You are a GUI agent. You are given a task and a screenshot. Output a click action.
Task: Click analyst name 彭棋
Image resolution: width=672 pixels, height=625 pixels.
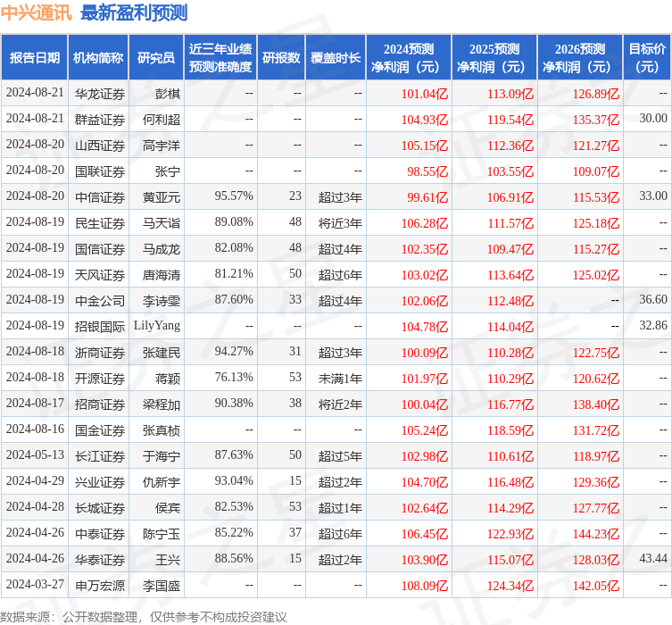pyautogui.click(x=168, y=94)
